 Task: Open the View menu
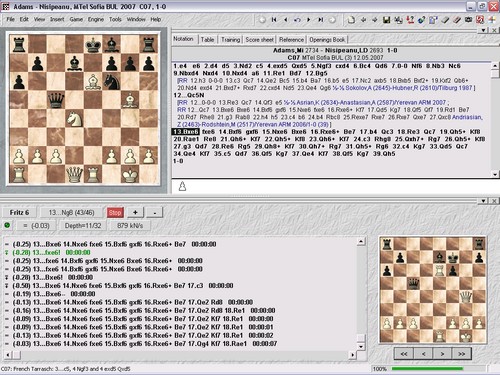tap(39, 19)
